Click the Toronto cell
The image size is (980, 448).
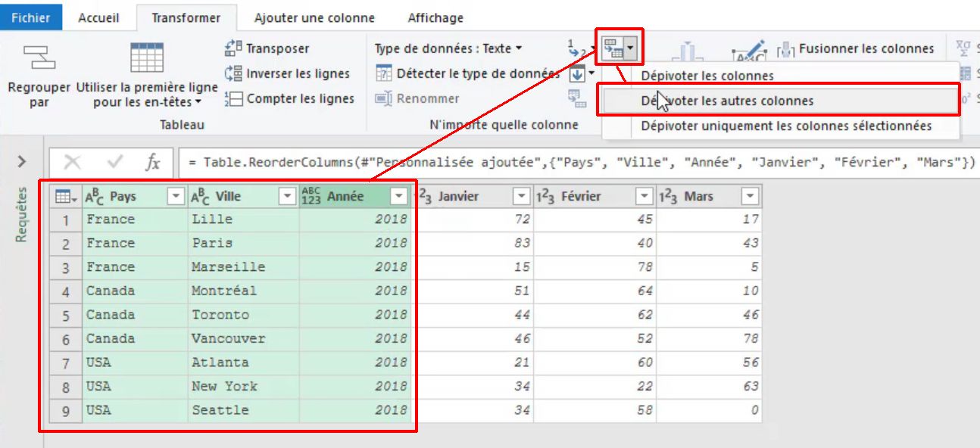pos(243,315)
